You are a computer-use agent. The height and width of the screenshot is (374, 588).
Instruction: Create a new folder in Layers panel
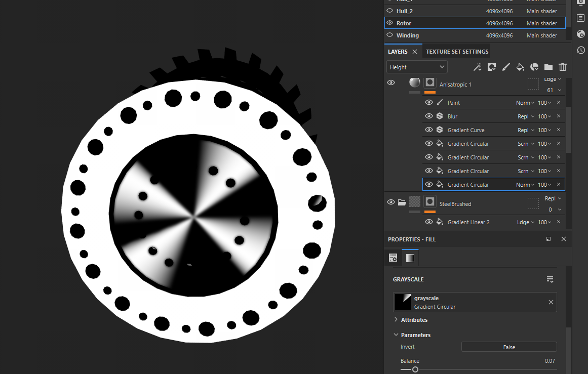[x=548, y=67]
